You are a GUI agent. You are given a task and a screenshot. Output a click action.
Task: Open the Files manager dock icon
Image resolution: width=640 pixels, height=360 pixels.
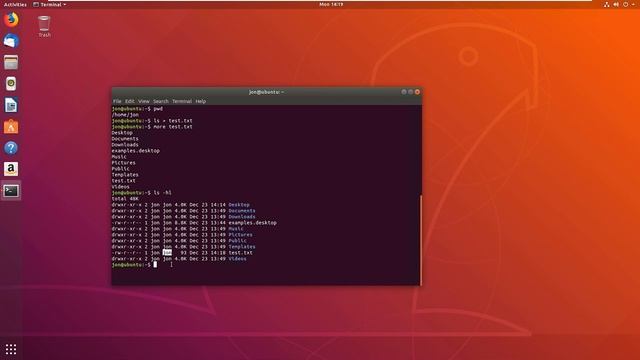(x=11, y=62)
